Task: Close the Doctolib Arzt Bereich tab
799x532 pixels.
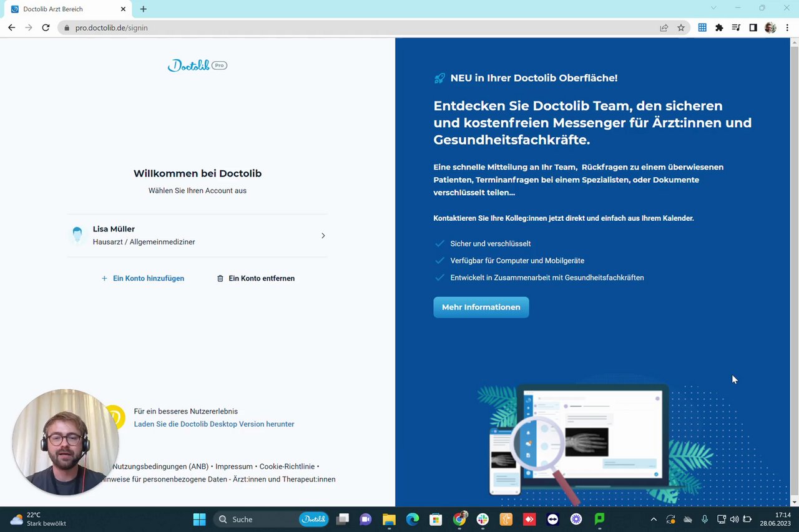Action: point(123,9)
